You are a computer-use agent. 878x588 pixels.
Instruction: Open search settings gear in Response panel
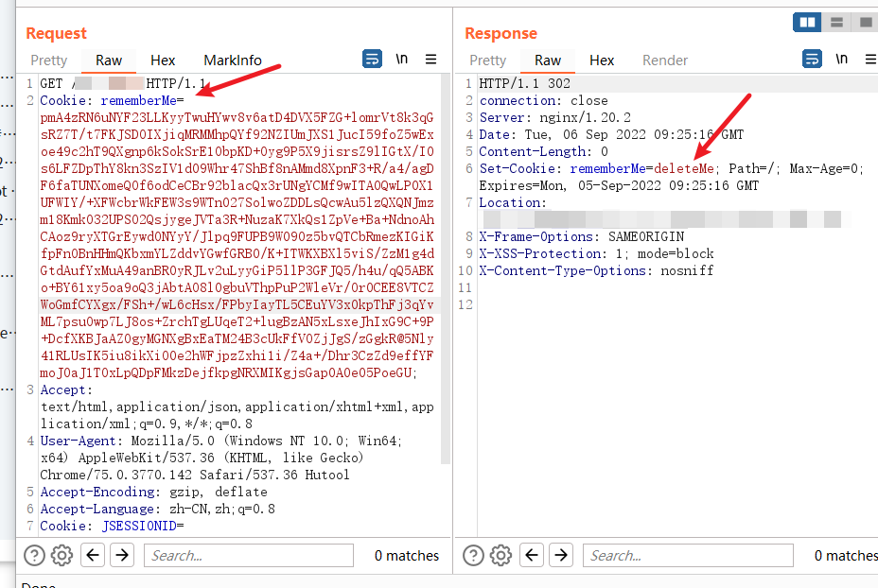pyautogui.click(x=500, y=556)
